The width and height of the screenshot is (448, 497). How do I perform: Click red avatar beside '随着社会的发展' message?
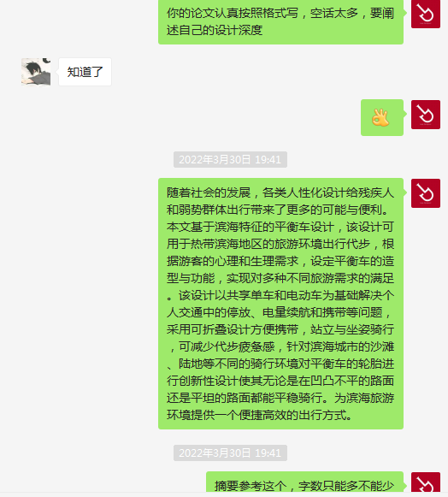(x=426, y=193)
